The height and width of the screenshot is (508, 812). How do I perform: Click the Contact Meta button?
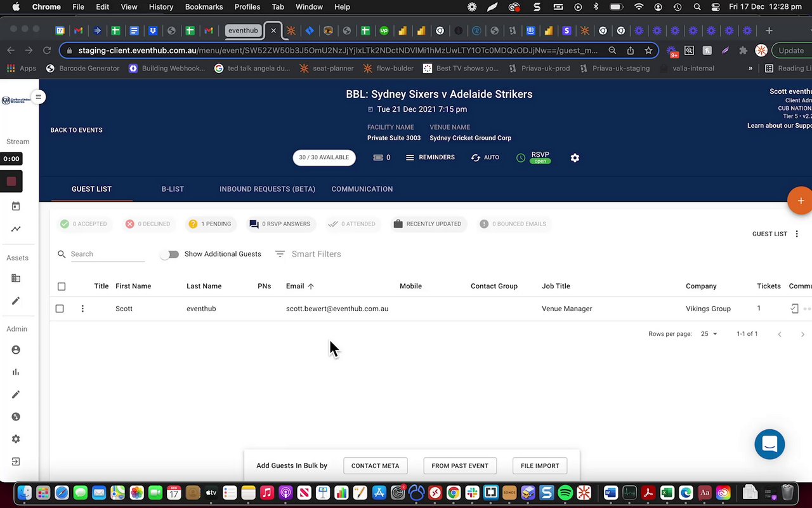pos(376,465)
